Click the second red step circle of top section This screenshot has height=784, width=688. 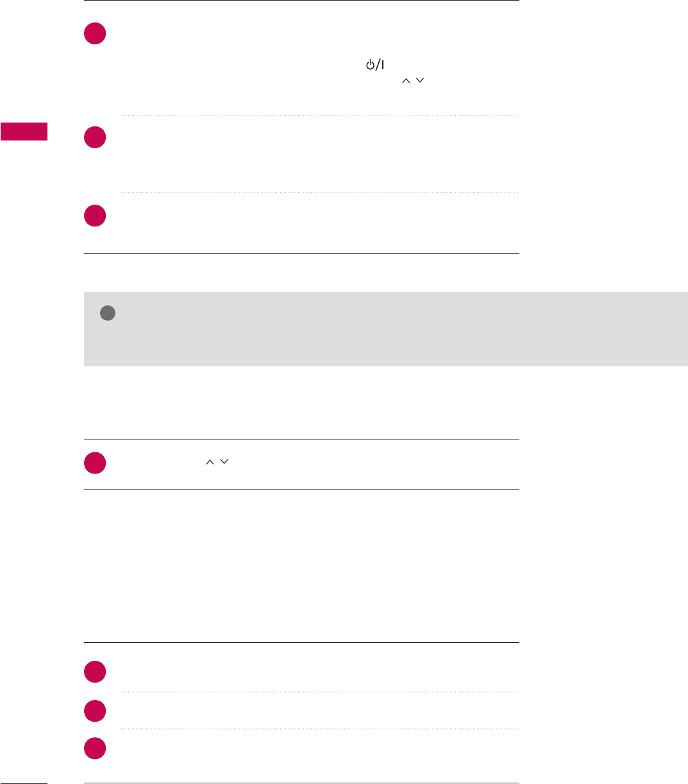tap(94, 137)
